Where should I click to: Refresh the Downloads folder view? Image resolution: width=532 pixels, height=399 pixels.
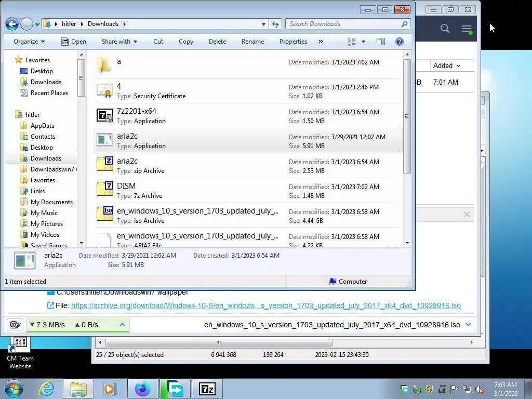[x=275, y=24]
